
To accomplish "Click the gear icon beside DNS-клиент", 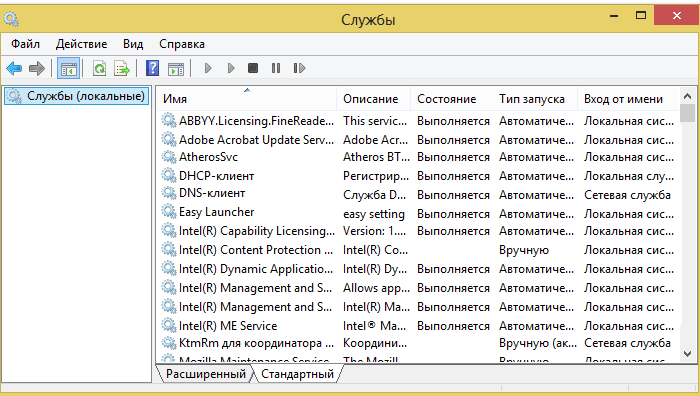I will (x=169, y=193).
